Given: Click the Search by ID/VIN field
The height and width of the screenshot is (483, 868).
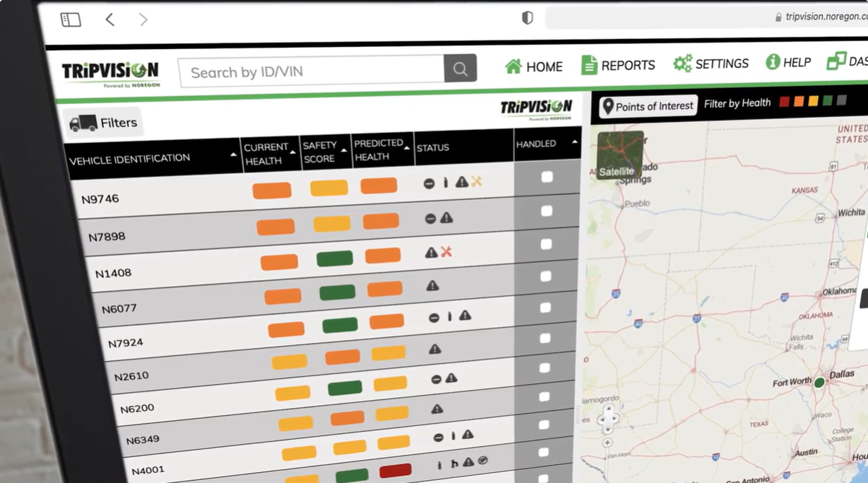Looking at the screenshot, I should (x=311, y=71).
